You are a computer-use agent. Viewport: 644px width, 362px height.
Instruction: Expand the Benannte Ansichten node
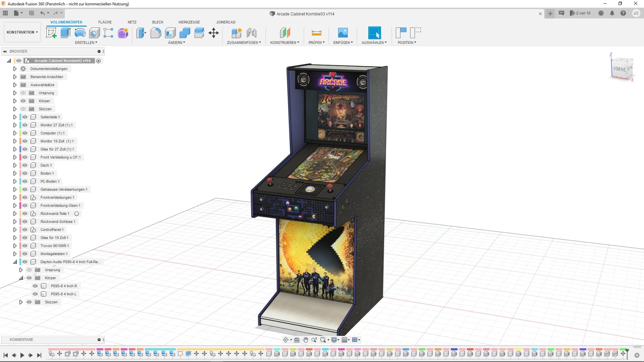coord(15,77)
